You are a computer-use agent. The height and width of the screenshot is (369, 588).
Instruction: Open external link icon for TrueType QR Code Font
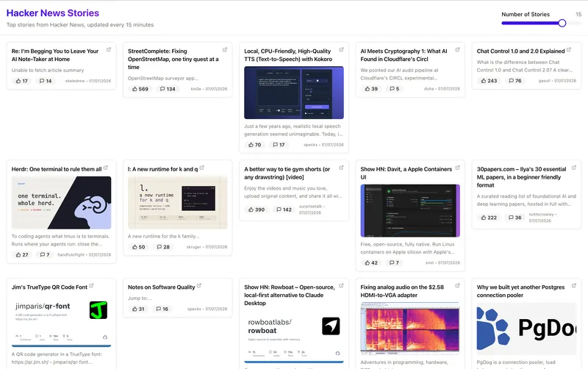pyautogui.click(x=91, y=286)
